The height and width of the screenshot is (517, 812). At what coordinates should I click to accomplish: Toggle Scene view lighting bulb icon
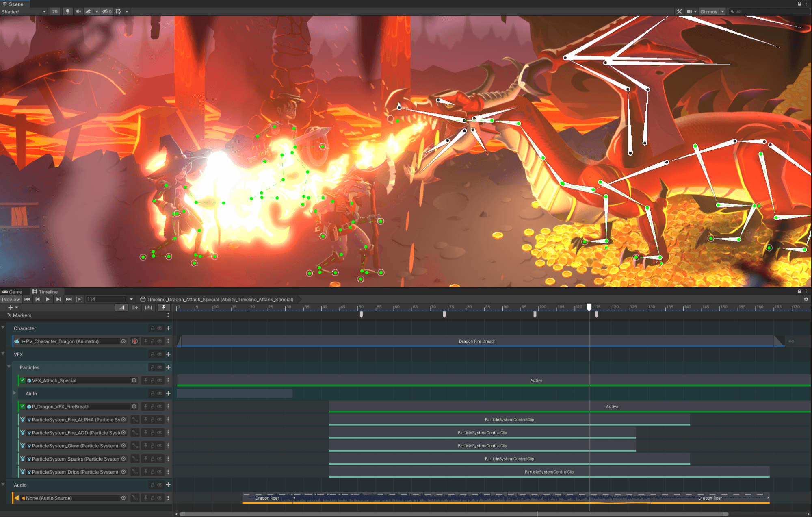67,11
